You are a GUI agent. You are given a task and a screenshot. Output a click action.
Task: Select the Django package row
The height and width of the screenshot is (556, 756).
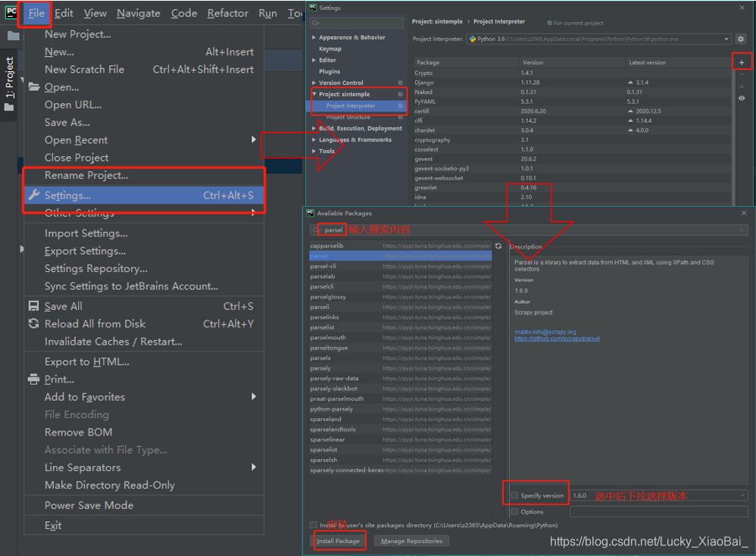pyautogui.click(x=573, y=83)
